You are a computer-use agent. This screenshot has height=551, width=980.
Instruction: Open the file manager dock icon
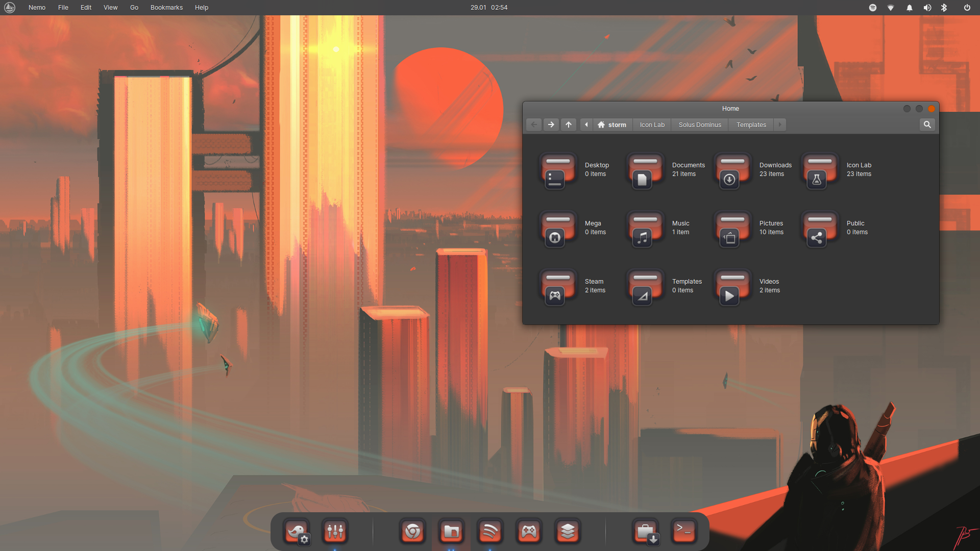tap(451, 531)
